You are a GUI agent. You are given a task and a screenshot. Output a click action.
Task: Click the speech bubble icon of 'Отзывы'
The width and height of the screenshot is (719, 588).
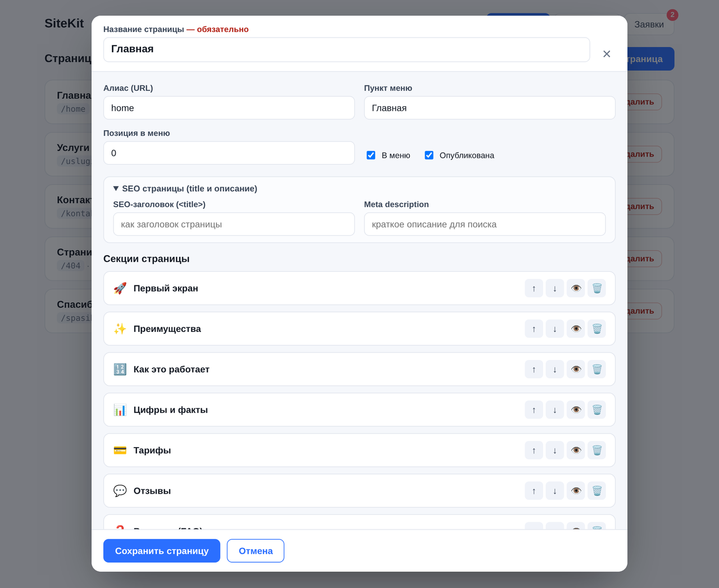point(120,490)
